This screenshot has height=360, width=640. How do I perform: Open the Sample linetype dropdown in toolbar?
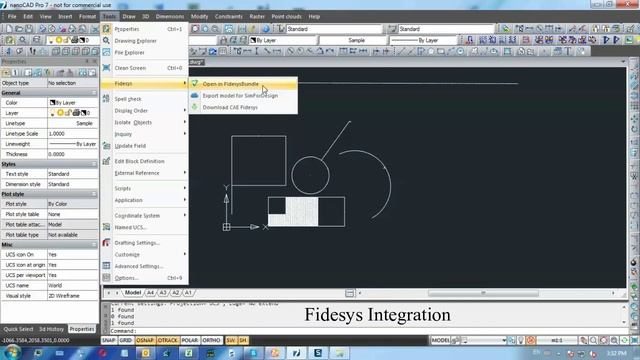(353, 40)
